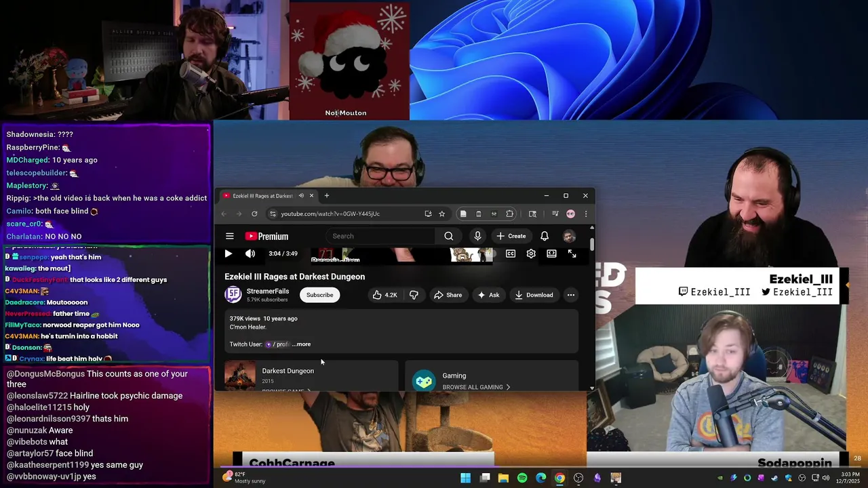Click the youtube.com address bar URL
The height and width of the screenshot is (488, 868).
tap(330, 213)
